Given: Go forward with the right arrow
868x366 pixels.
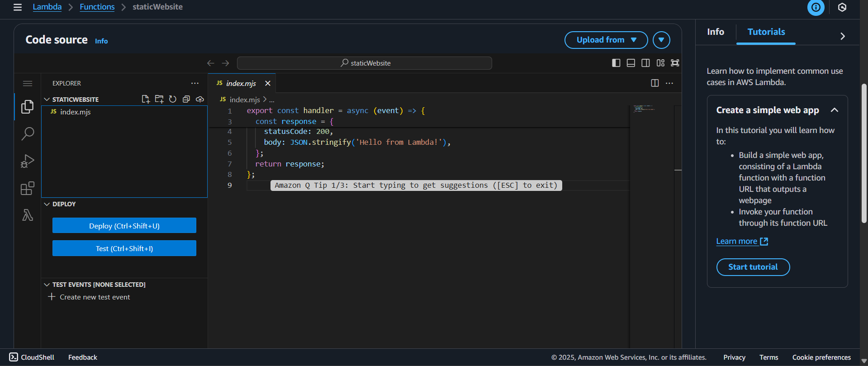Looking at the screenshot, I should [x=226, y=63].
